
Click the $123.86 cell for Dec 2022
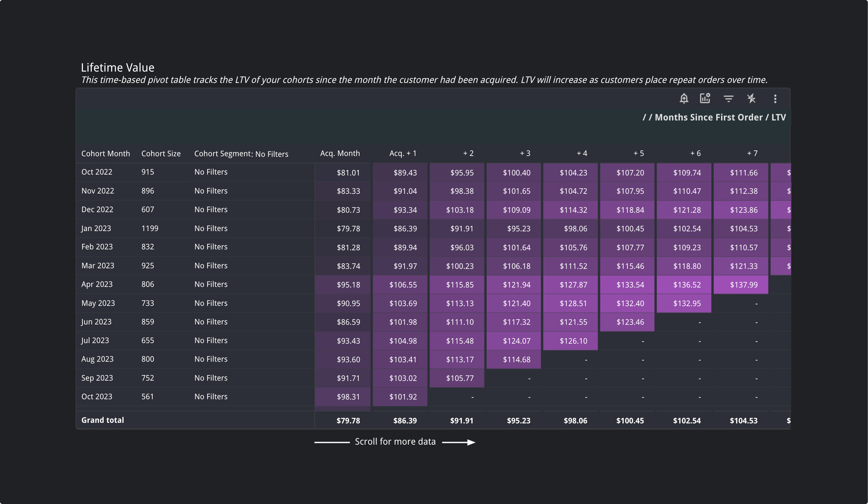pyautogui.click(x=743, y=210)
